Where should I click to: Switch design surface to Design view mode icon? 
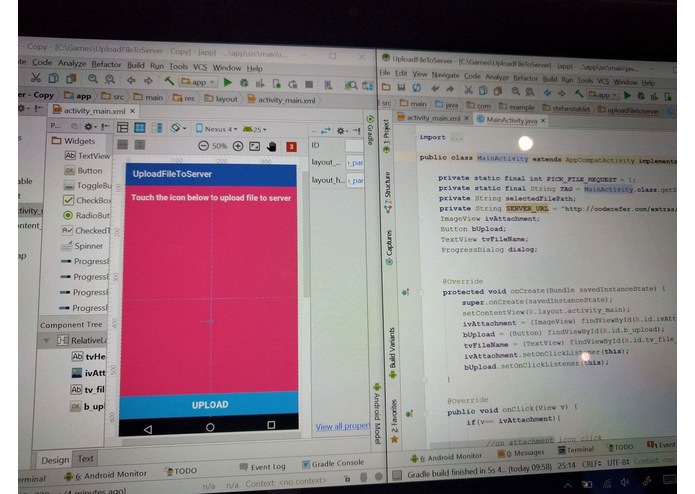123,128
